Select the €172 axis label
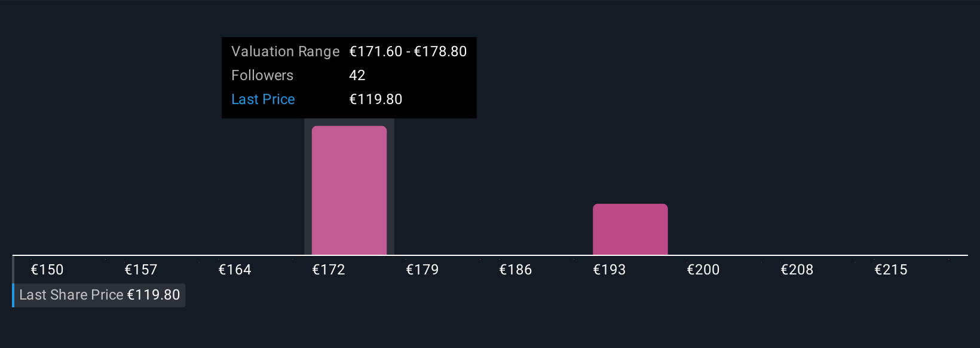 tap(329, 270)
